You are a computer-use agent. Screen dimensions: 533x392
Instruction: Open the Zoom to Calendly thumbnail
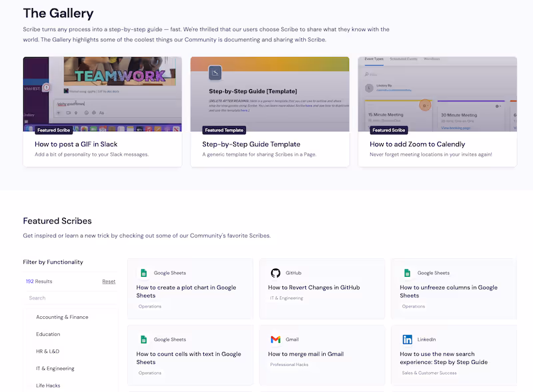(x=438, y=94)
